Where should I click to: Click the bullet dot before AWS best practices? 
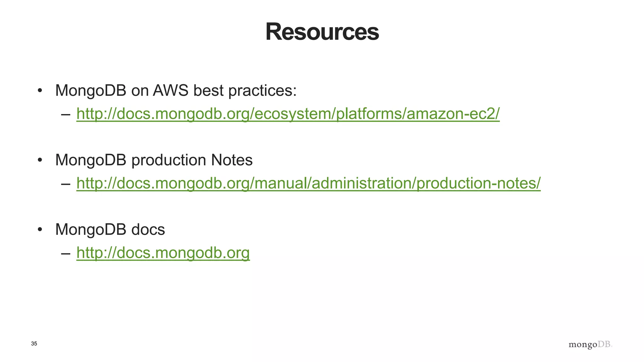(x=40, y=91)
